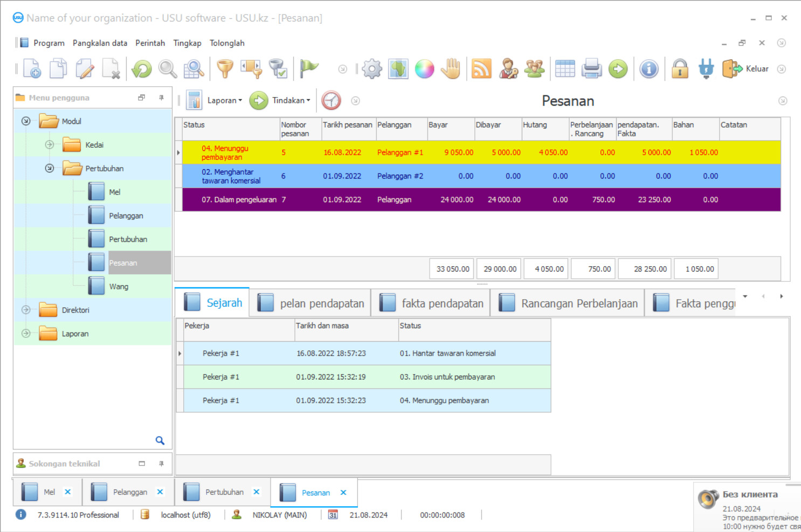Close the Pelanggan bottom tab
The width and height of the screenshot is (801, 532).
tap(160, 492)
